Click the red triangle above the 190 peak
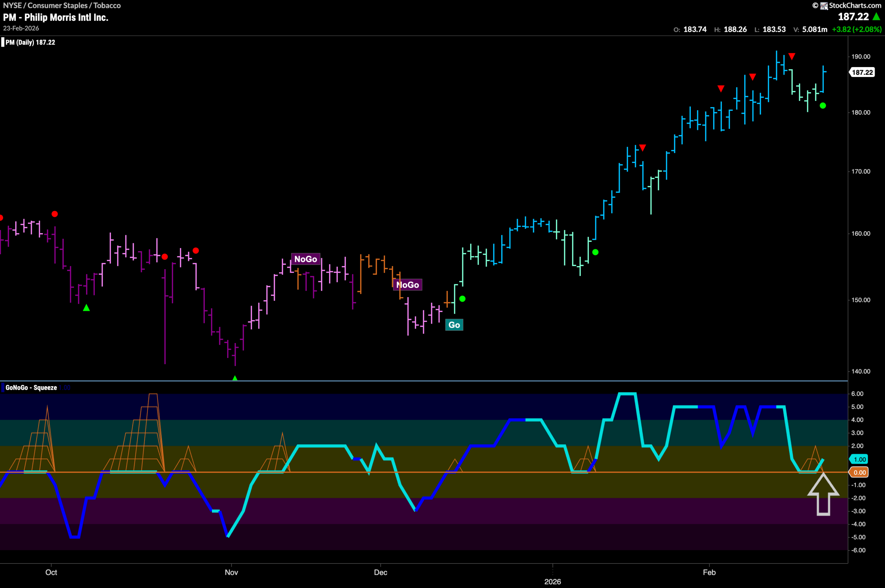 point(792,57)
